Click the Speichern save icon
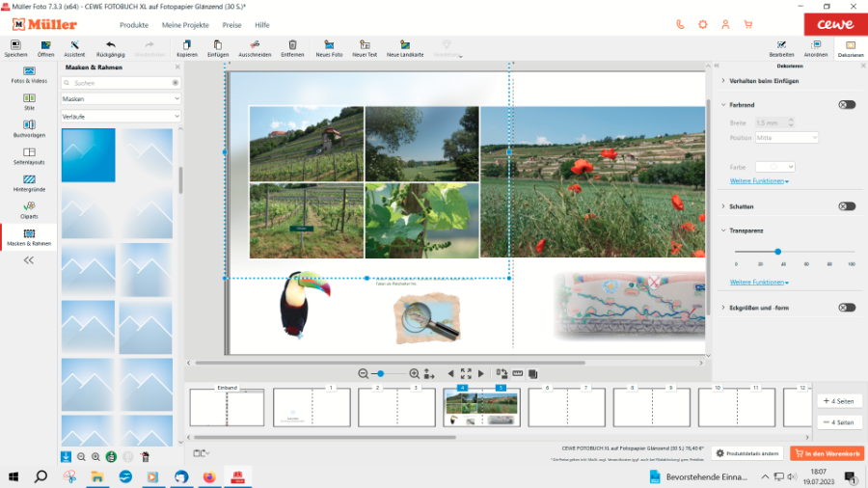This screenshot has height=488, width=868. [x=15, y=45]
